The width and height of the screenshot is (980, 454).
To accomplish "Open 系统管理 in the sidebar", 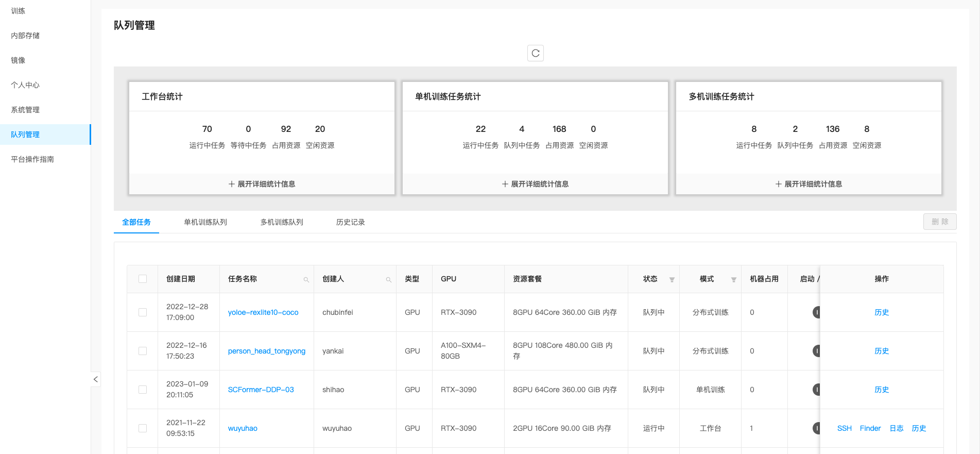I will pyautogui.click(x=45, y=110).
